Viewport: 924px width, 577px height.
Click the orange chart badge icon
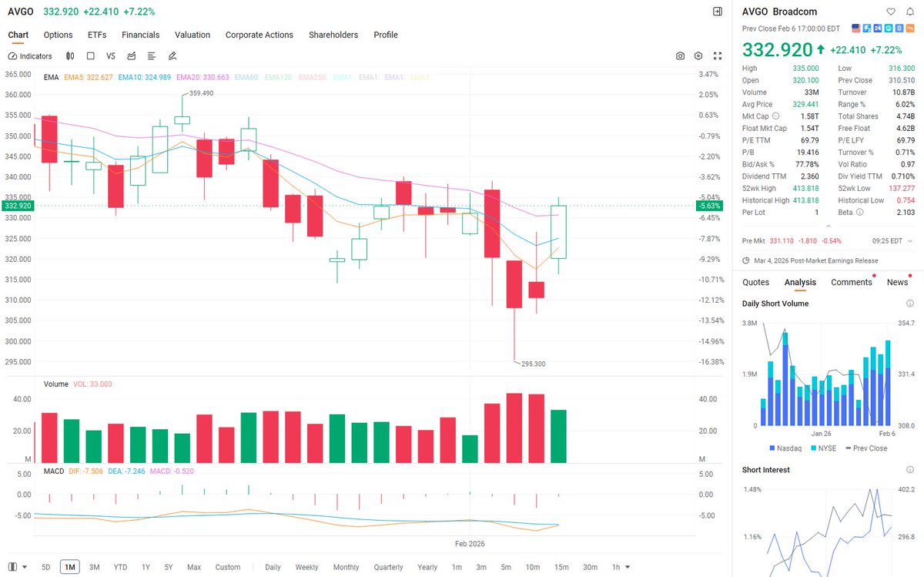[909, 29]
